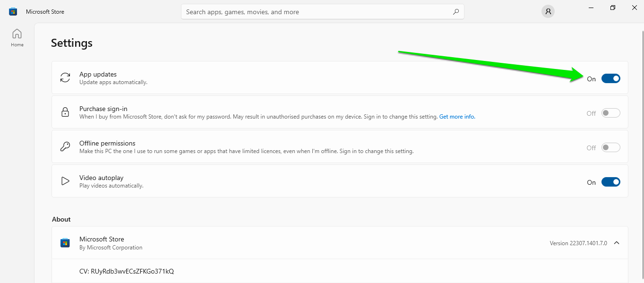This screenshot has width=644, height=283.
Task: Turn off the App updates toggle
Action: coord(610,78)
